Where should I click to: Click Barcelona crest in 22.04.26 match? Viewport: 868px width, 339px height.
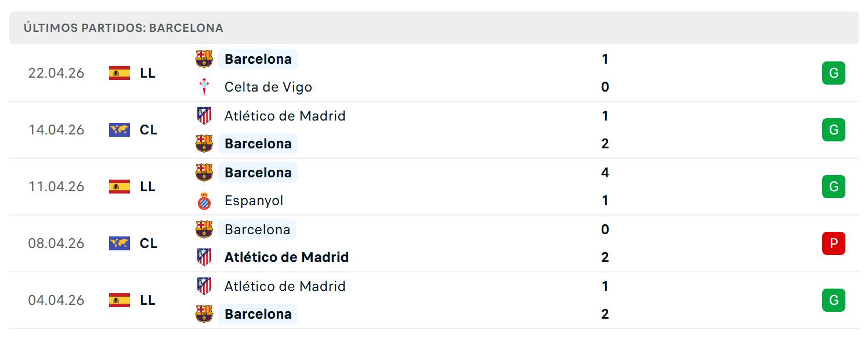204,59
